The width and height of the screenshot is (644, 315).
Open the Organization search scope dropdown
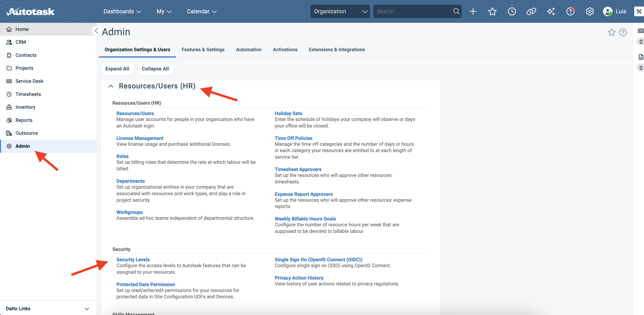click(340, 11)
